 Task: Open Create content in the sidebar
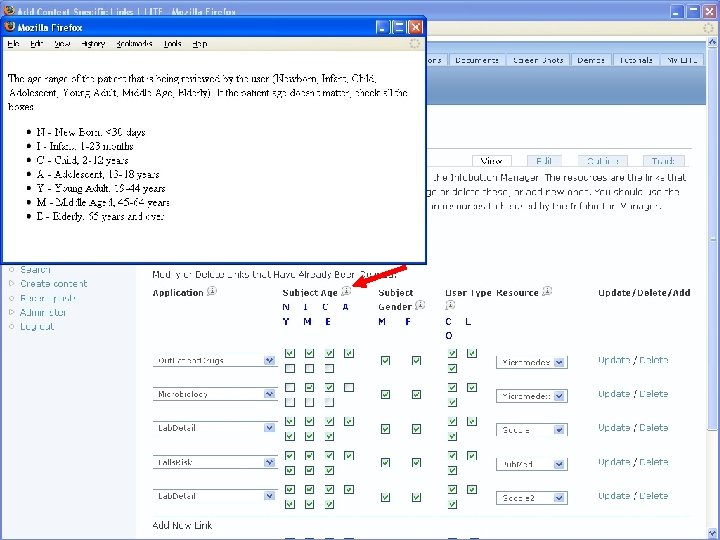pyautogui.click(x=54, y=284)
